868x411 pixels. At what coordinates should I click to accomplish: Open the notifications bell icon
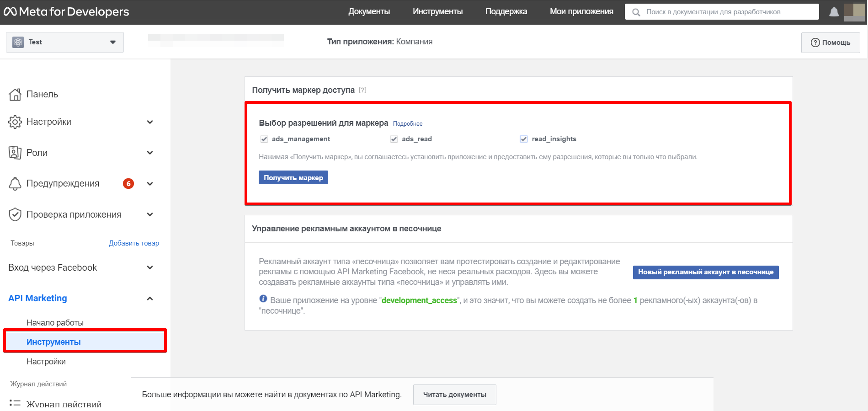(834, 12)
